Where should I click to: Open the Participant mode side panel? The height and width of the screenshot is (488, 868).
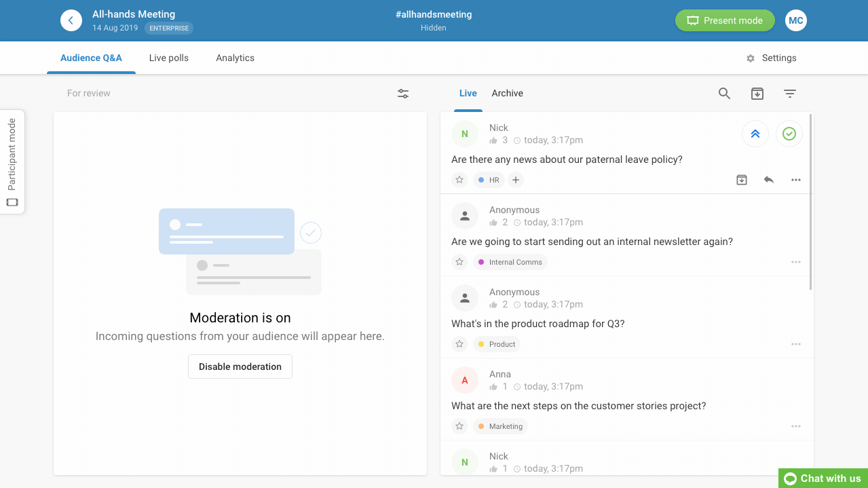[12, 162]
